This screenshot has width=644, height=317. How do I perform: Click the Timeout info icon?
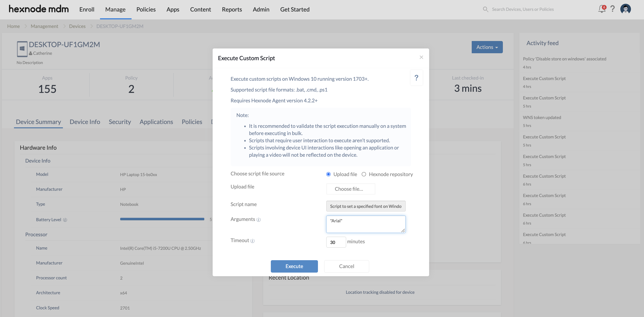(x=253, y=241)
